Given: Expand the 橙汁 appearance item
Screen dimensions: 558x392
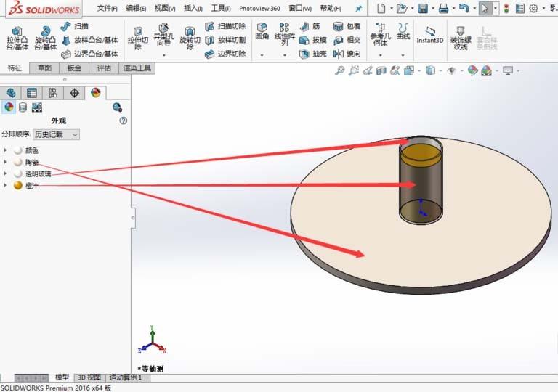Looking at the screenshot, I should click(x=5, y=185).
